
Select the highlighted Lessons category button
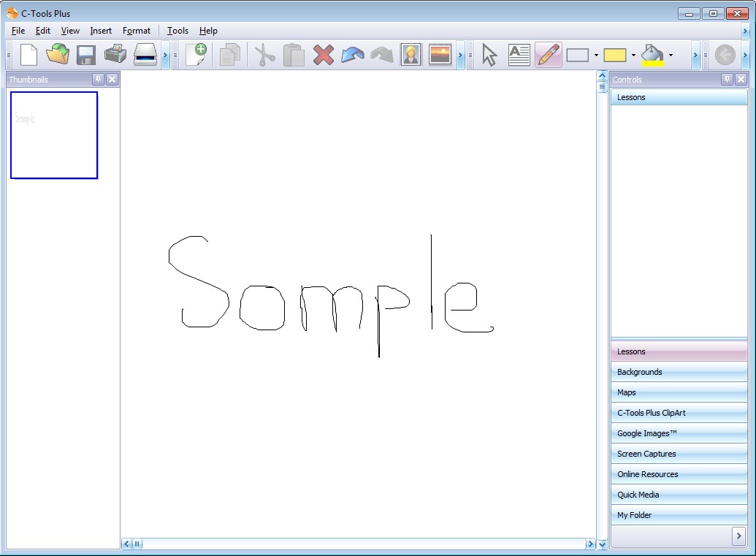(679, 351)
